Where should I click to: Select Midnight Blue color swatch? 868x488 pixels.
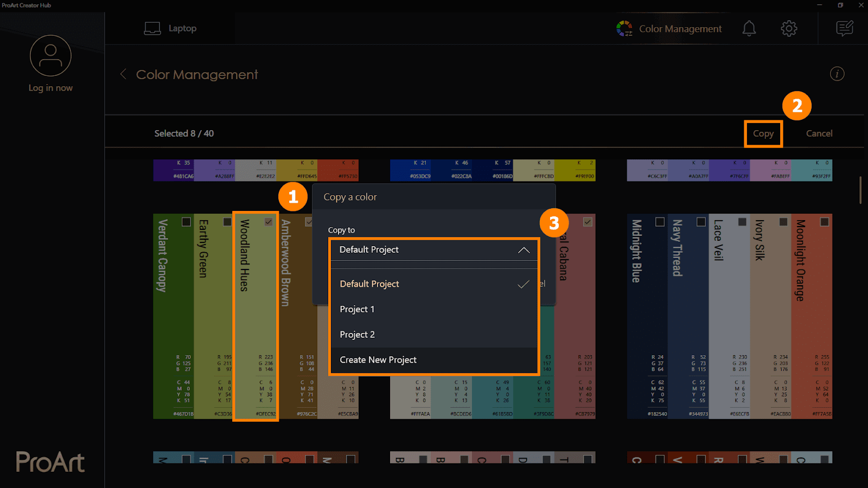point(647,316)
